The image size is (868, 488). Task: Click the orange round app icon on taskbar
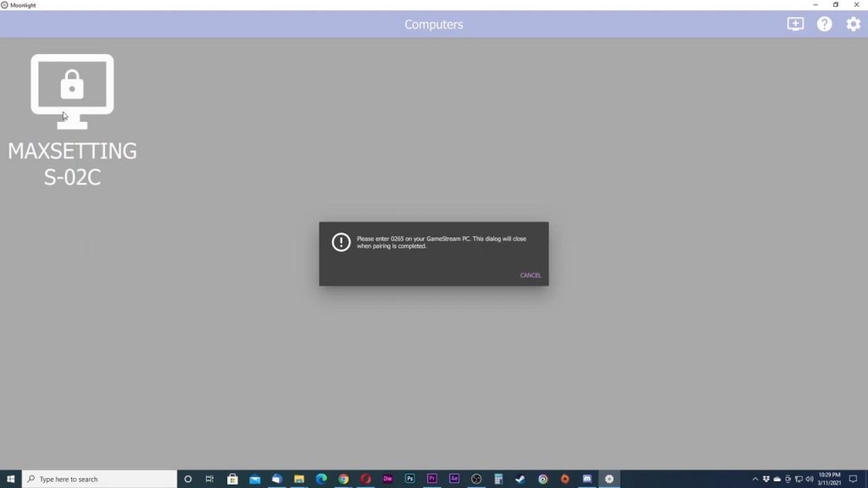(x=565, y=479)
